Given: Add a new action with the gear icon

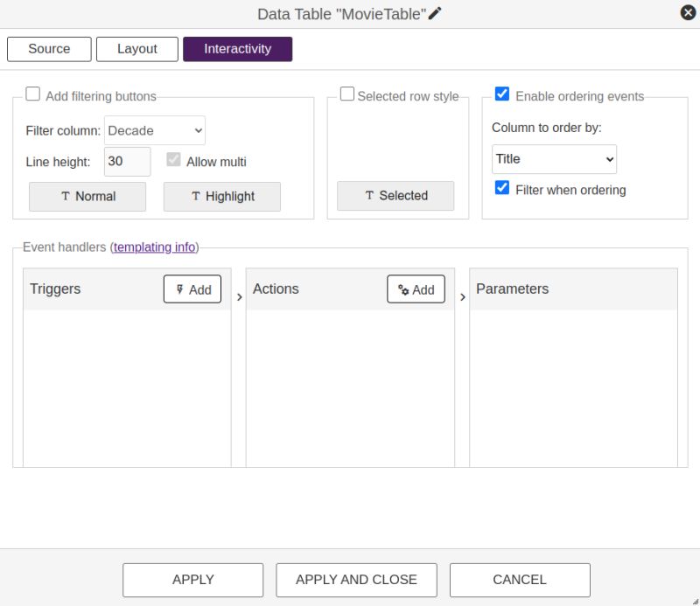Looking at the screenshot, I should coord(416,289).
